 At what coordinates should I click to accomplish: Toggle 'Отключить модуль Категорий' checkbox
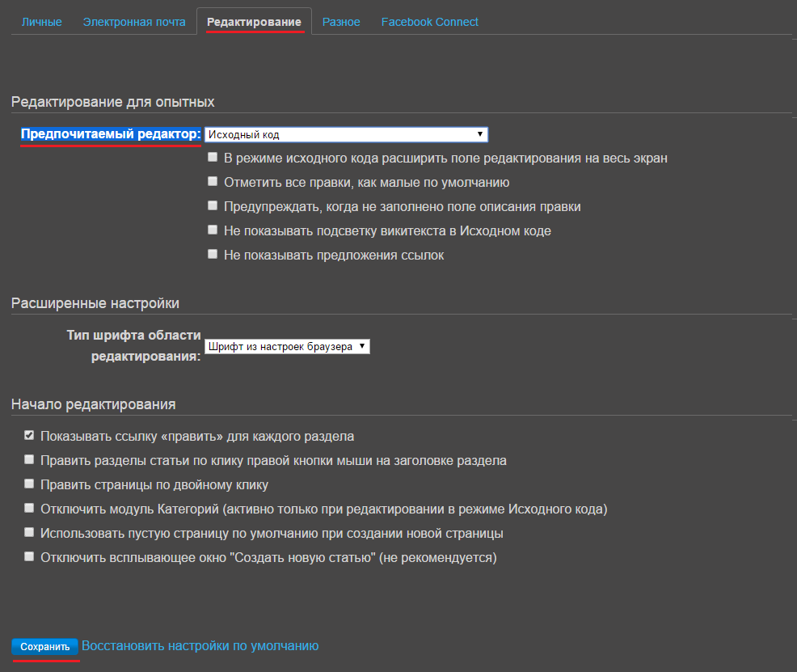click(x=29, y=508)
